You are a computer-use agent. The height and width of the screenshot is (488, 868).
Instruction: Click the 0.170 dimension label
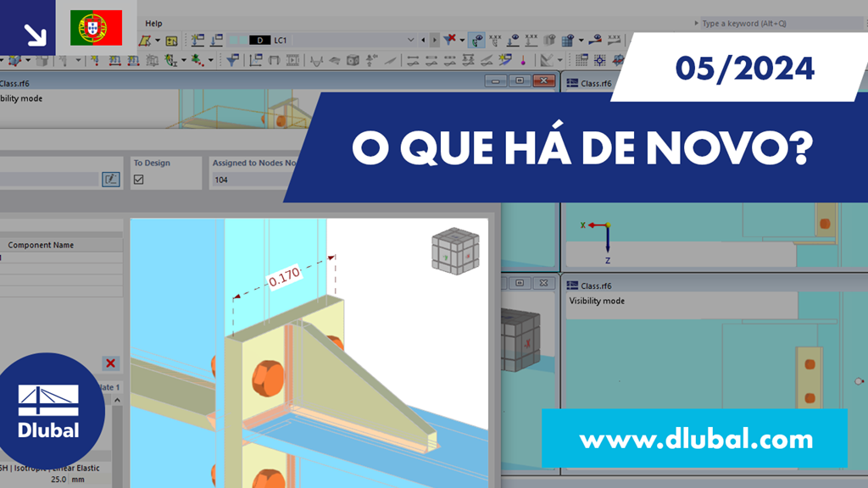(x=285, y=277)
